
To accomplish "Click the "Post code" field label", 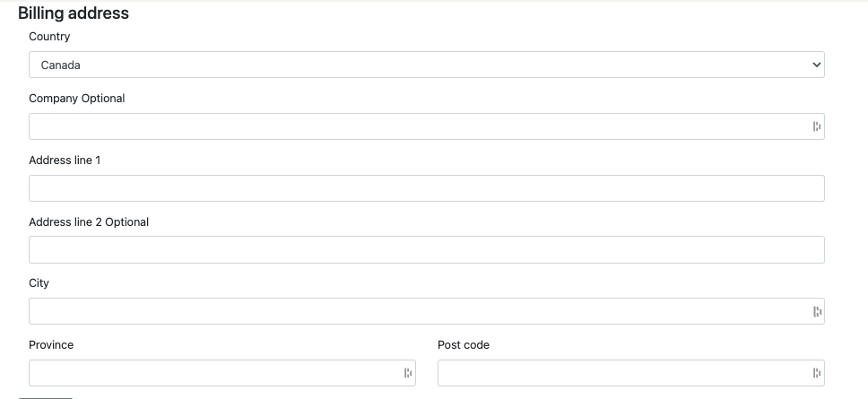I will click(x=464, y=345).
